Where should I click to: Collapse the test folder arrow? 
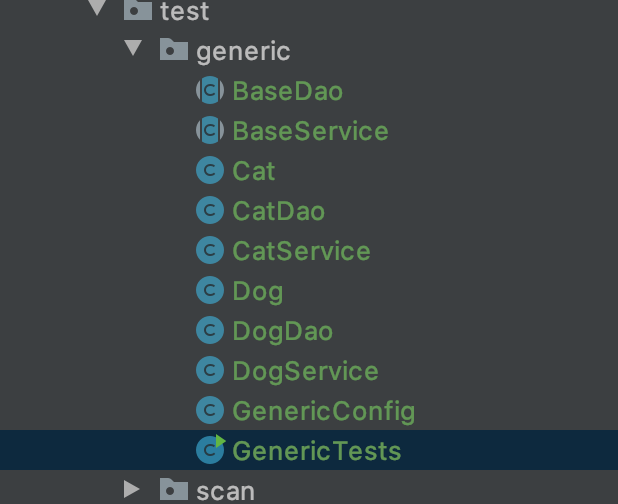tap(97, 8)
